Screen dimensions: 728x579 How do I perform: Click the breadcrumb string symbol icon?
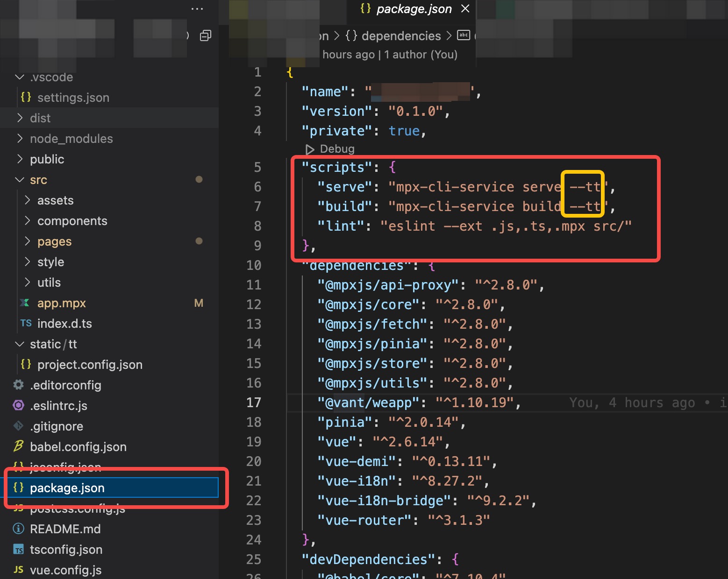pyautogui.click(x=464, y=35)
